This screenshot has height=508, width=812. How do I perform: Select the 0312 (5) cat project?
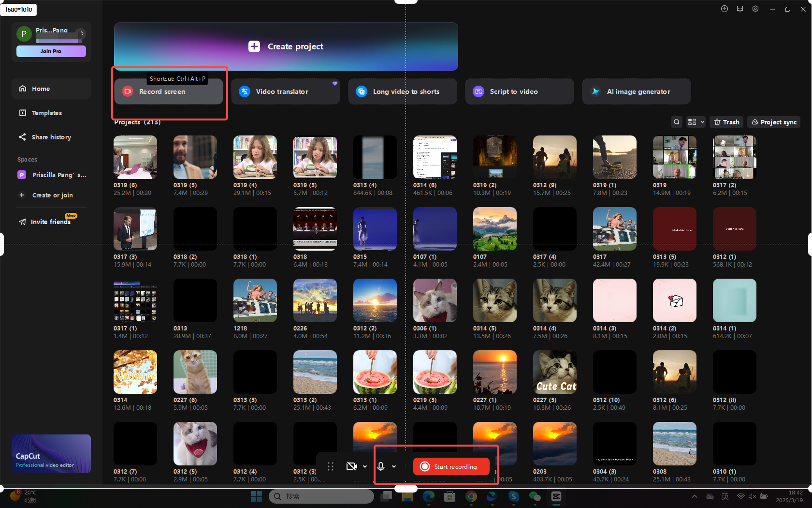(x=195, y=444)
